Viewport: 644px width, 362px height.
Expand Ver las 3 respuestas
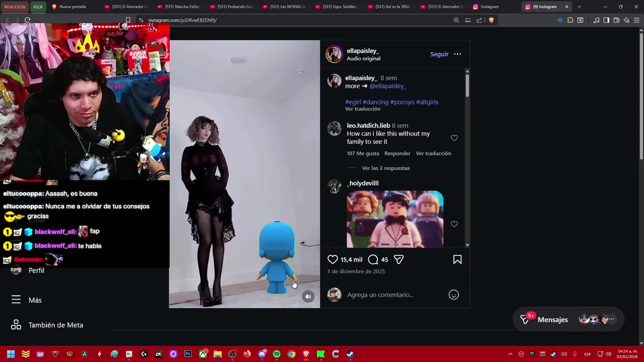coord(386,168)
